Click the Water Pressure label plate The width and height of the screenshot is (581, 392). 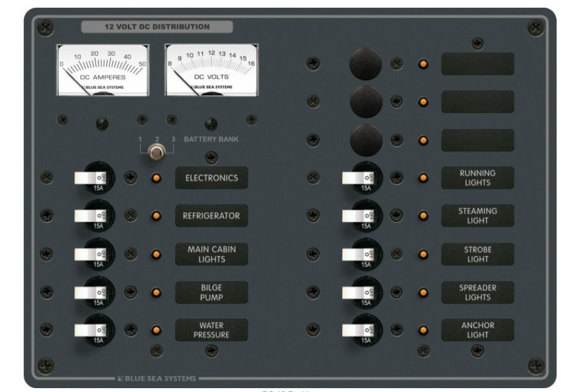[212, 330]
